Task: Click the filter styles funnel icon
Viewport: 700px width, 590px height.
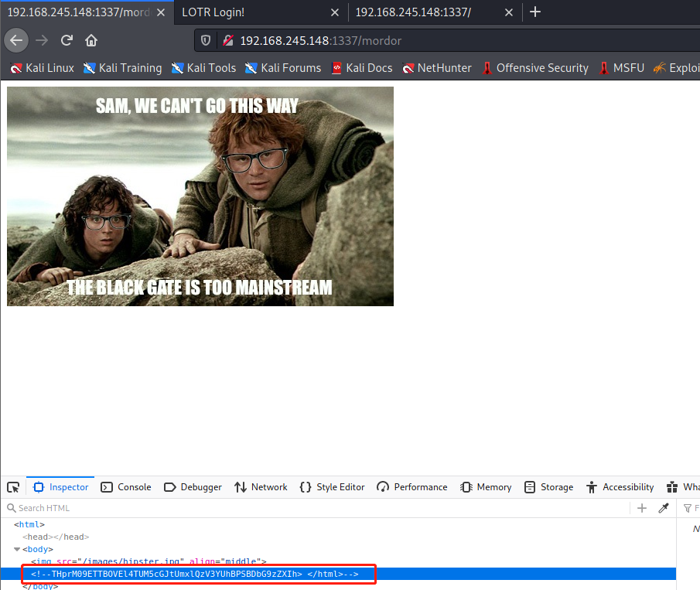Action: pos(688,508)
